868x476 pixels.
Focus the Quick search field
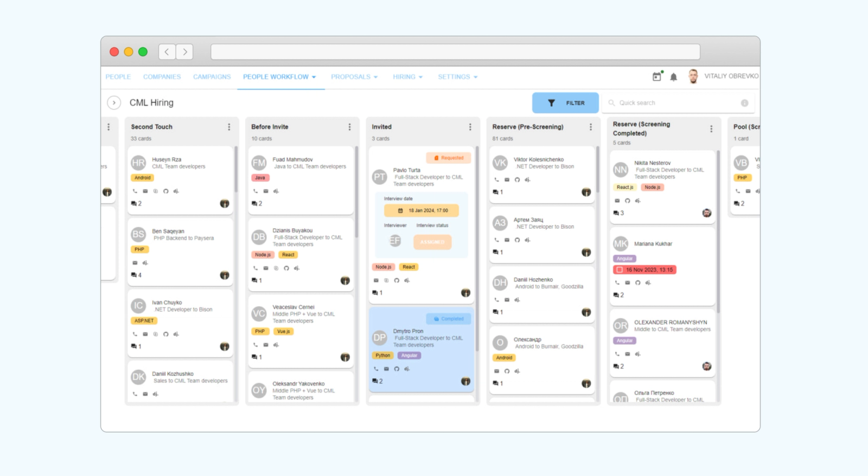(x=678, y=103)
